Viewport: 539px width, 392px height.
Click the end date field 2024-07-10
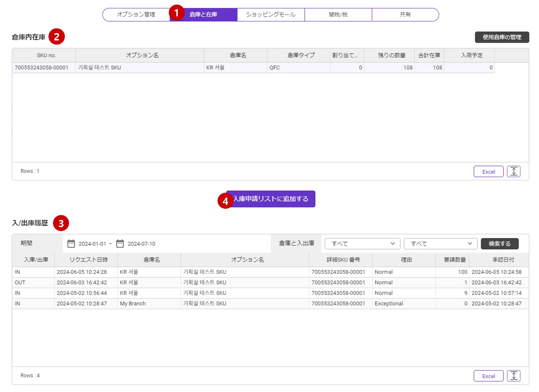click(x=142, y=244)
